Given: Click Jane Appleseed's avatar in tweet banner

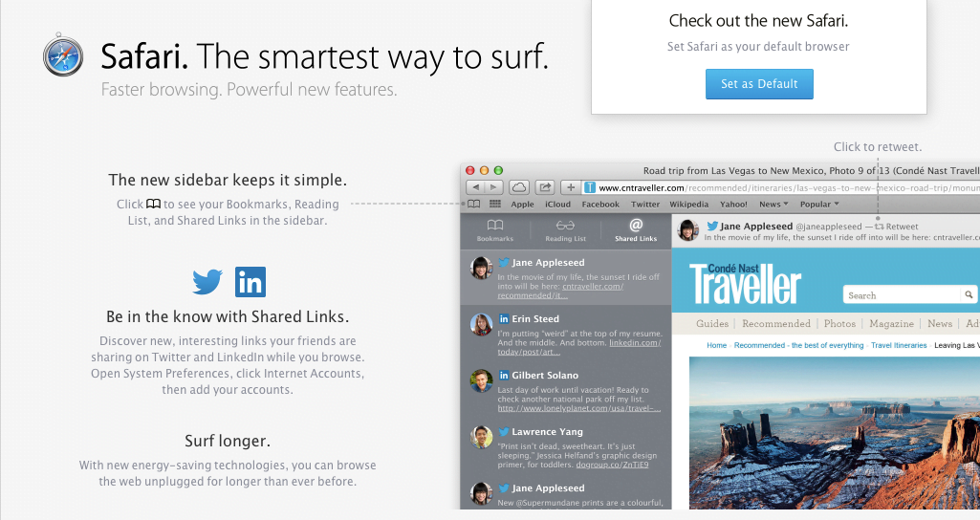Looking at the screenshot, I should pos(688,230).
